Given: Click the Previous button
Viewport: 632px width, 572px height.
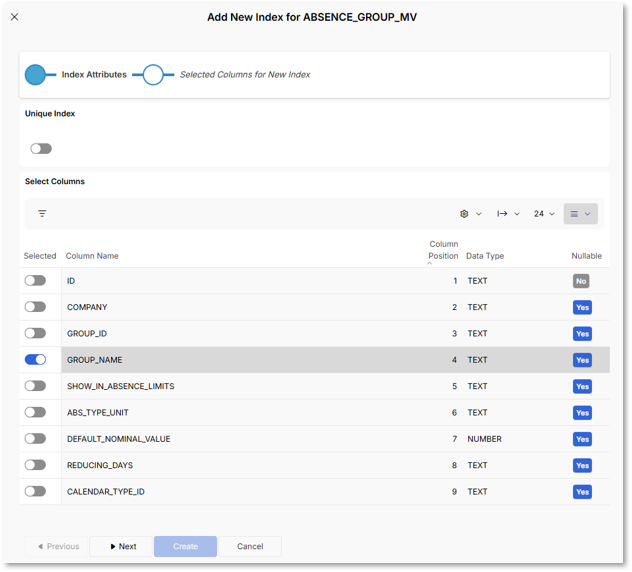Looking at the screenshot, I should (x=56, y=547).
